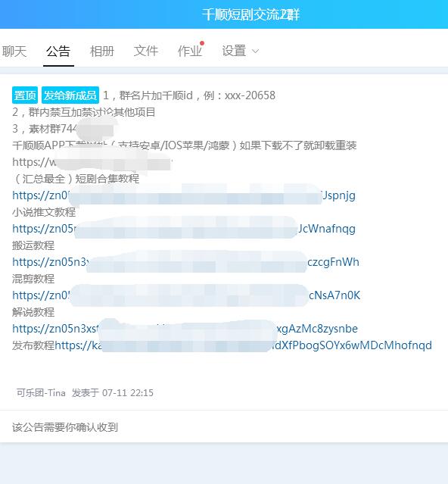Screen dimensions: 448x484
Task: Open the 混剪教程 link ending cNsA7n0K
Action: point(186,295)
